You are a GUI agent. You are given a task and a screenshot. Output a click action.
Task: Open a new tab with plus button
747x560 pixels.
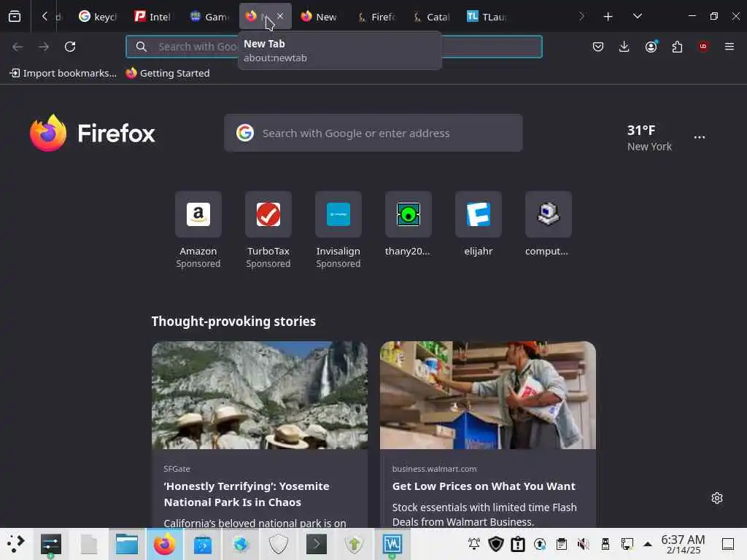pyautogui.click(x=608, y=17)
